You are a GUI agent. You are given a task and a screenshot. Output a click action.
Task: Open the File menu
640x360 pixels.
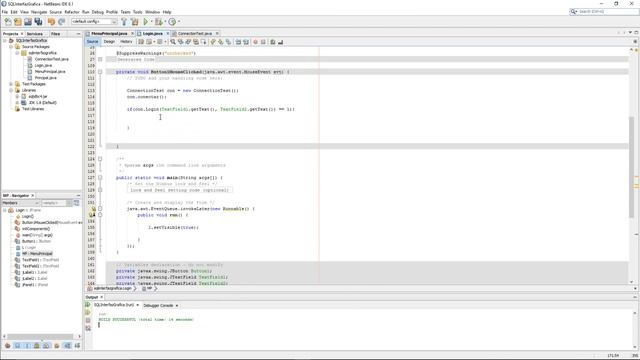coord(4,12)
